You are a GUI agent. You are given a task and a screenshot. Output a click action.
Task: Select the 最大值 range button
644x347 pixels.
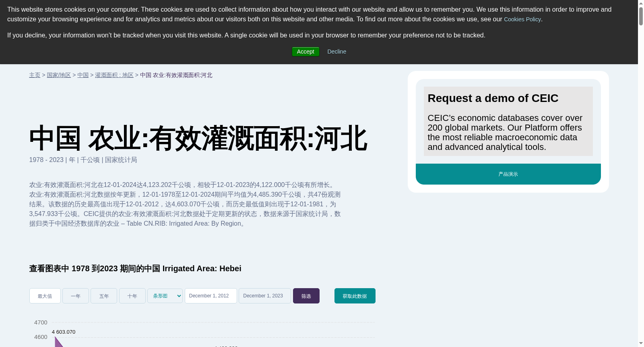[45, 296]
